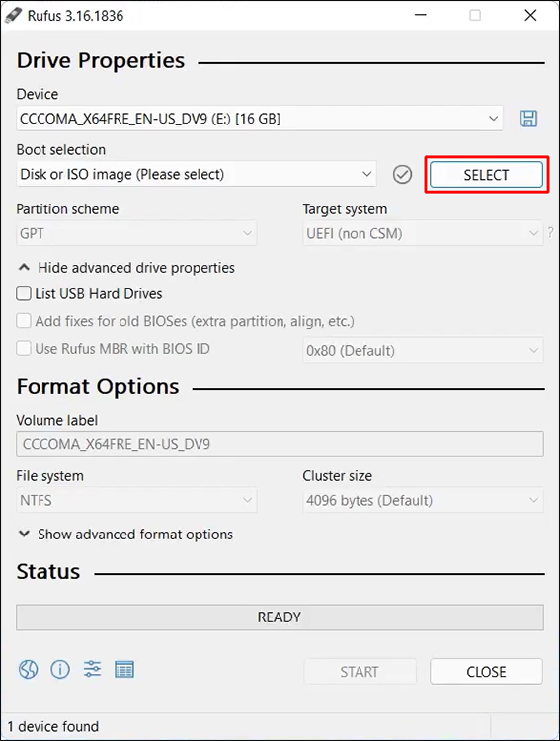Click the Volume label text field

coord(280,444)
